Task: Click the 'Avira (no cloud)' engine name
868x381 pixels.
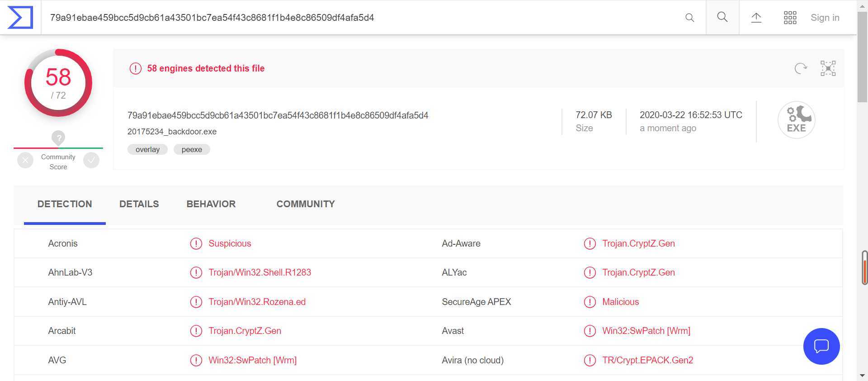Action: point(472,360)
